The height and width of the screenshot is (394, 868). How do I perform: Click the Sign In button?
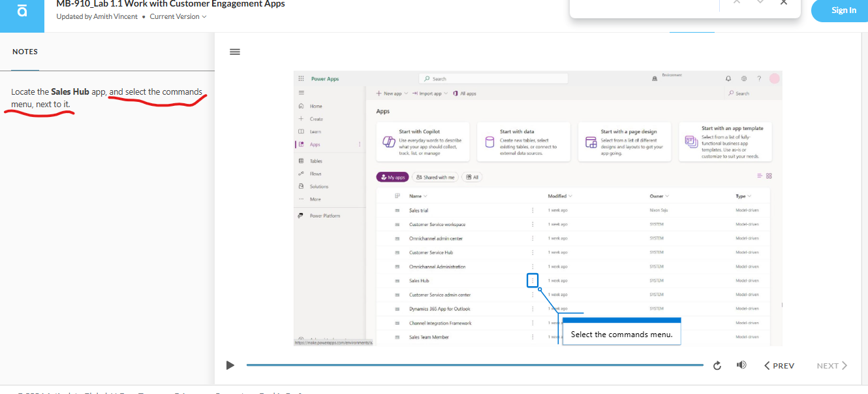click(844, 10)
